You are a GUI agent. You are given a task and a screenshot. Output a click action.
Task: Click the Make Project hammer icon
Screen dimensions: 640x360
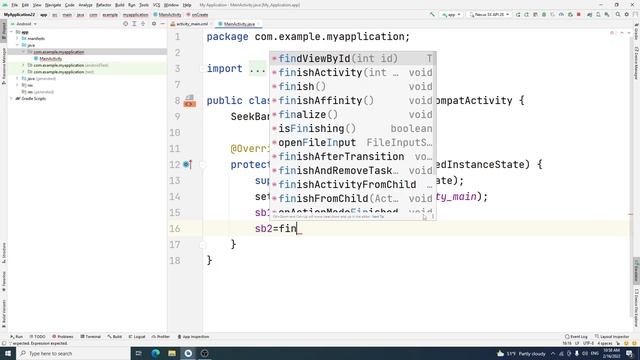pyautogui.click(x=432, y=15)
